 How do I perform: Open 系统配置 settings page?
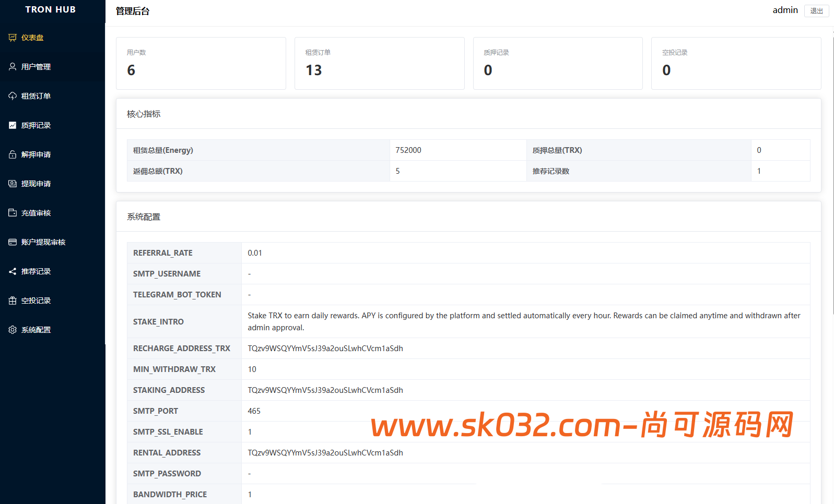tap(52, 330)
